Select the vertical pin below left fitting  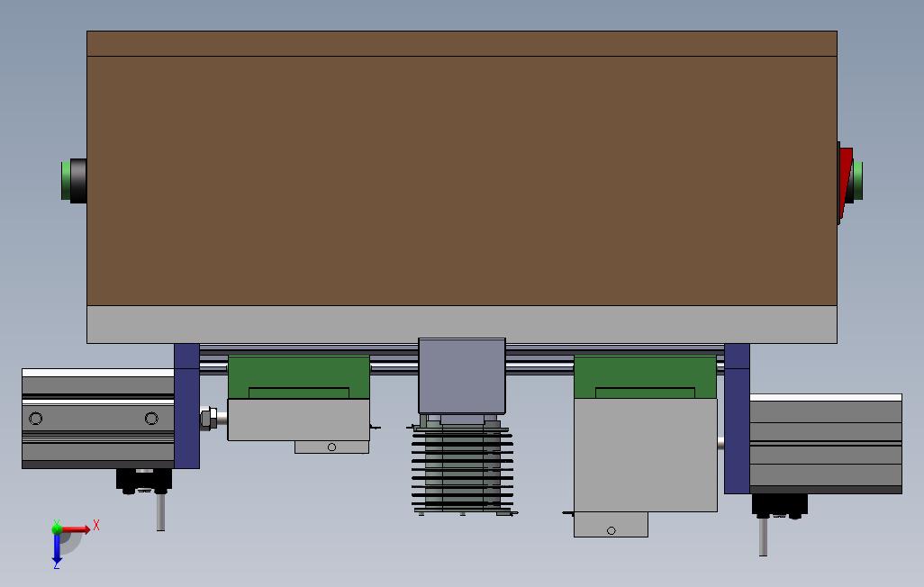(x=160, y=512)
